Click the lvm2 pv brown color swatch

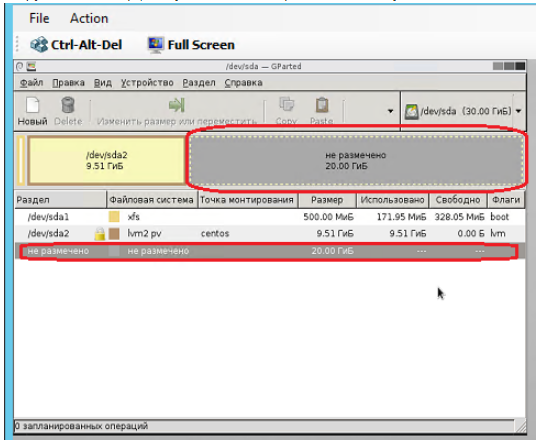pyautogui.click(x=114, y=234)
